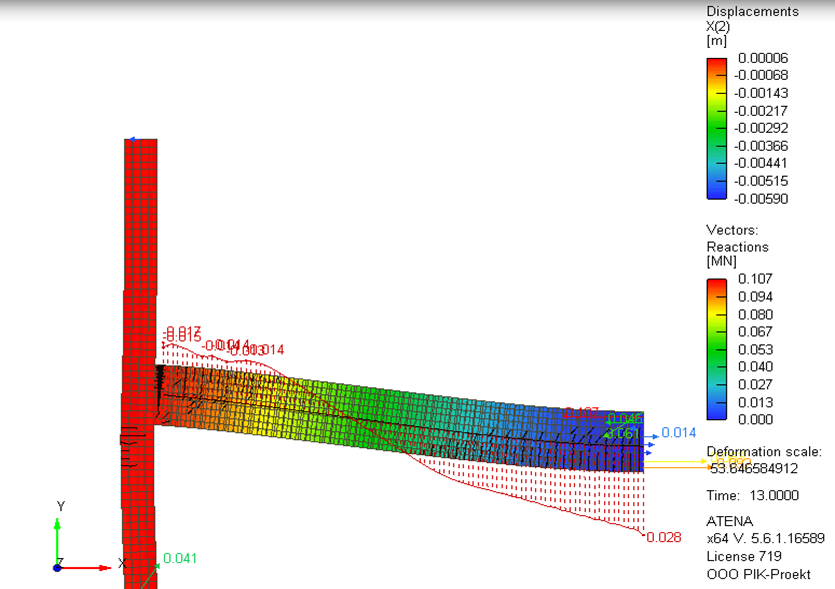Click the blue 0.014 reaction label
The image size is (835, 589).
tap(678, 432)
